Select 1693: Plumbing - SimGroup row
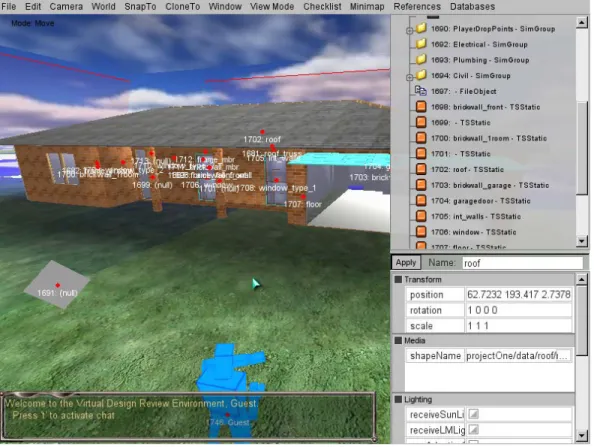The height and width of the screenshot is (447, 594). pos(480,60)
